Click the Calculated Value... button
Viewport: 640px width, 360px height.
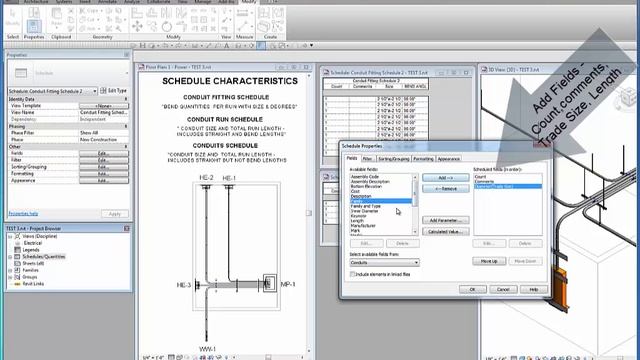446,231
